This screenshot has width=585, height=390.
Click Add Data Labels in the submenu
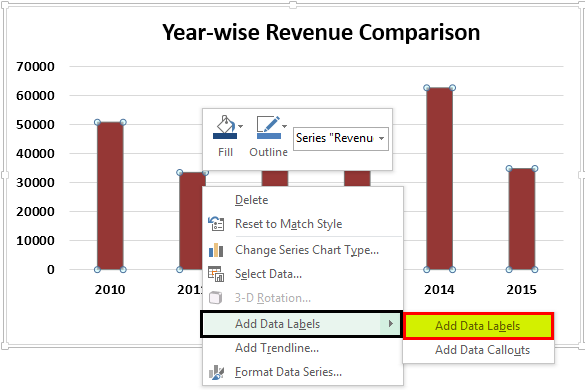click(478, 326)
